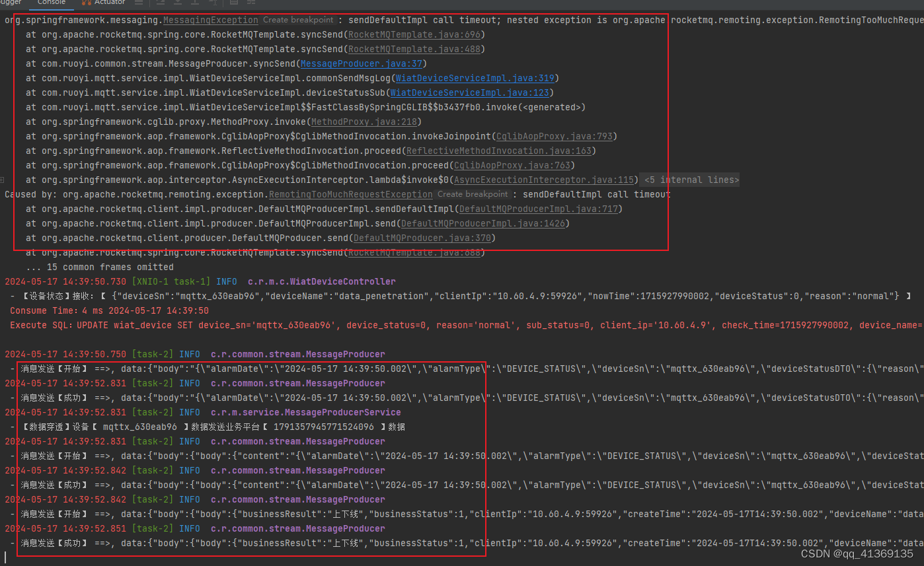Open the MethodProxy.java:218 link
The width and height of the screenshot is (924, 566).
pyautogui.click(x=364, y=122)
